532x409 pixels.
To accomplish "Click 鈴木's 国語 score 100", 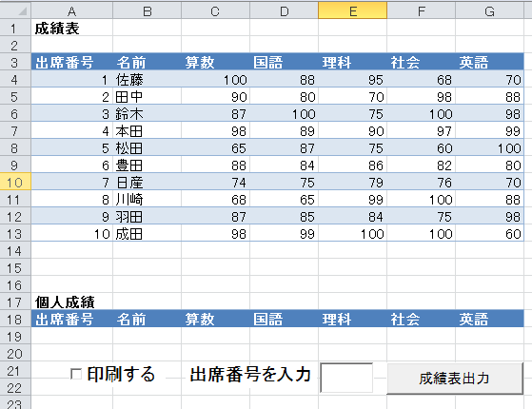I will tap(284, 113).
